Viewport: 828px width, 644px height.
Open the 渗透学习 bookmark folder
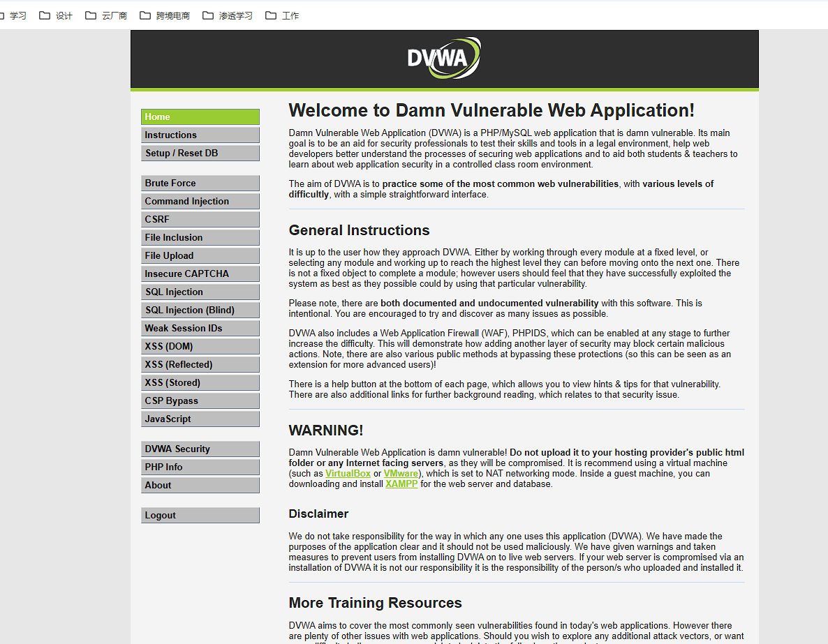[228, 15]
